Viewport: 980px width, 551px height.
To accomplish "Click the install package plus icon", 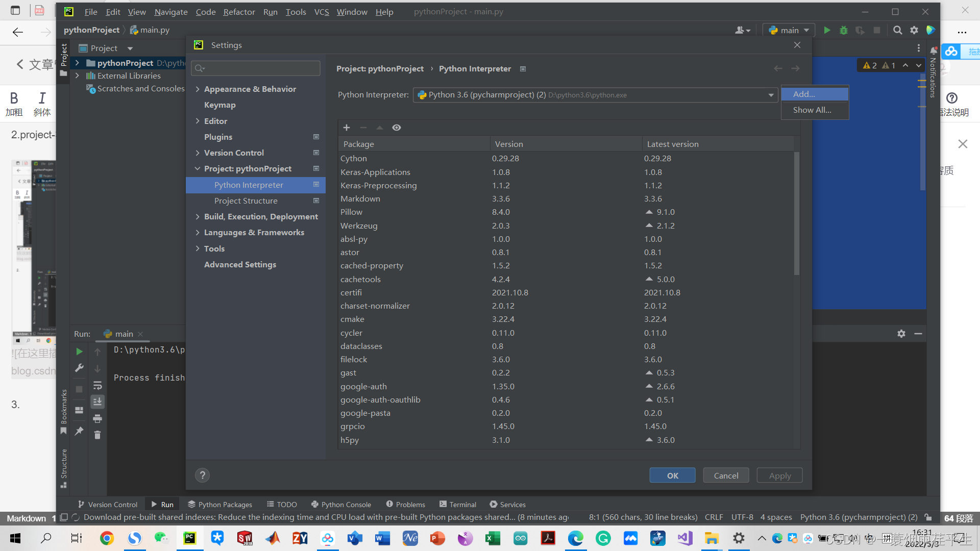I will pos(347,128).
